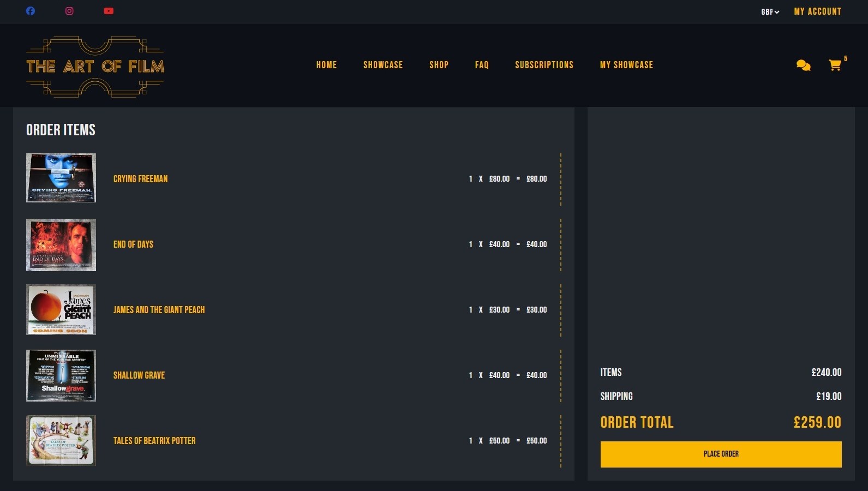Open the FAQ menu item

pos(482,65)
